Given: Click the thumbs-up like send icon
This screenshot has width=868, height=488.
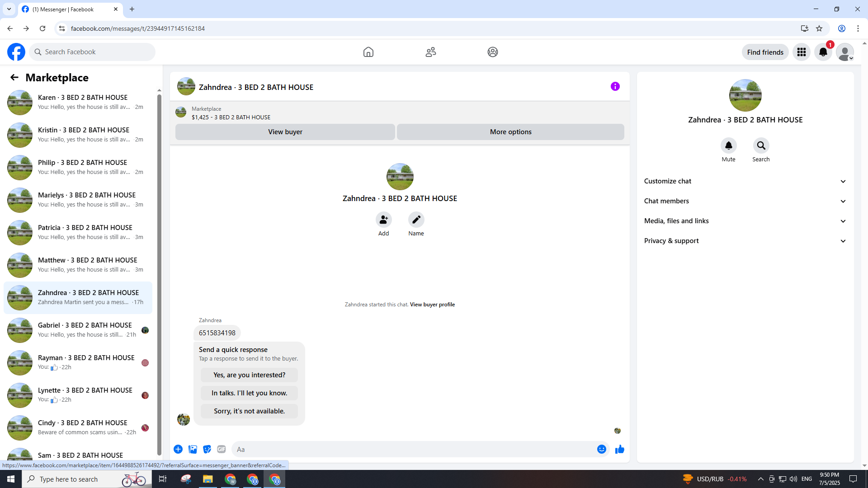Looking at the screenshot, I should (619, 449).
